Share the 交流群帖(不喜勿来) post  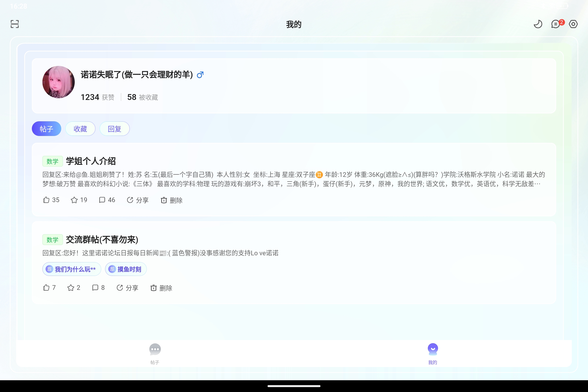[127, 288]
